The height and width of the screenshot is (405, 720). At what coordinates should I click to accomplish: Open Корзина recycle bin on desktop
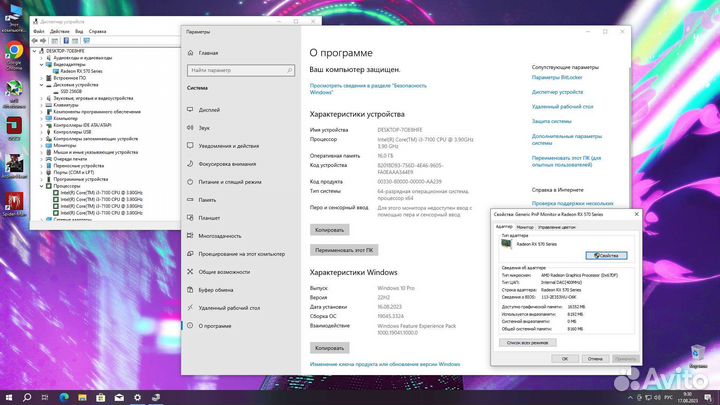point(698,357)
